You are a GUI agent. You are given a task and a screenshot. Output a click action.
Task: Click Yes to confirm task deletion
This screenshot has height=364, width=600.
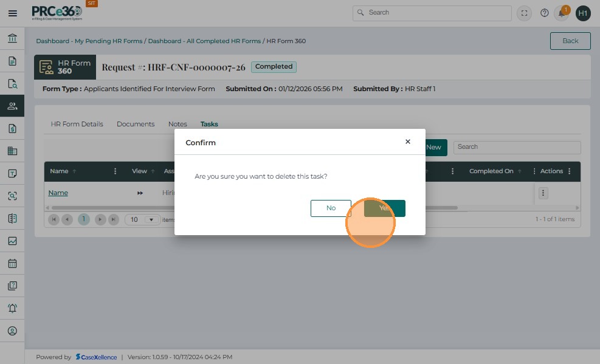385,208
